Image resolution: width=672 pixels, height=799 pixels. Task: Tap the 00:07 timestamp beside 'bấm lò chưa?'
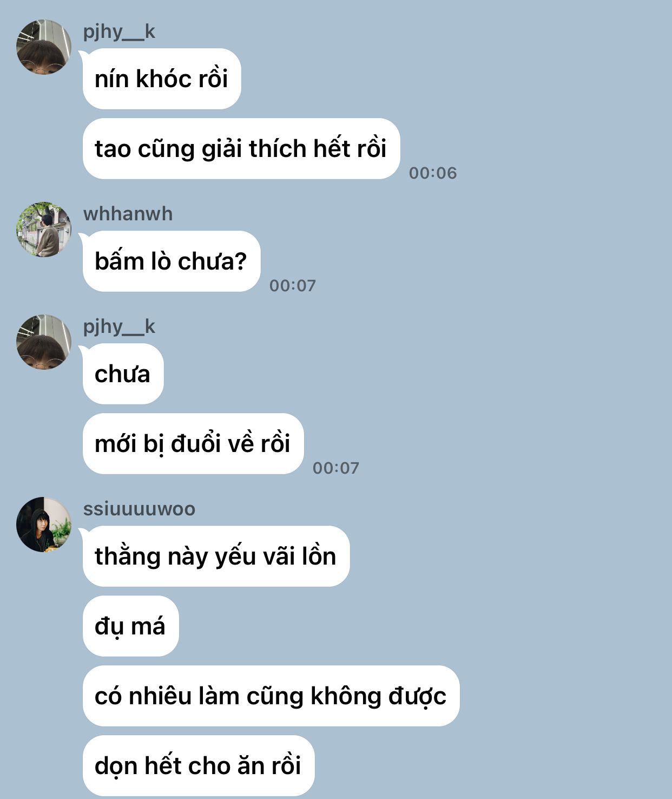coord(293,286)
